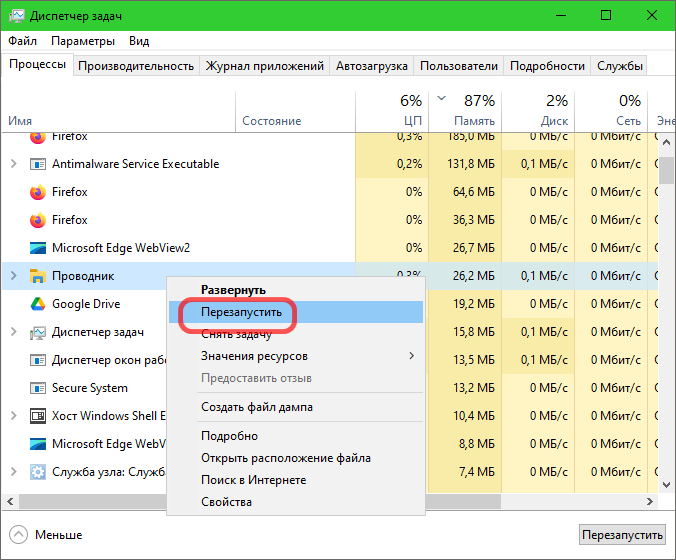676x560 pixels.
Task: Click the Google Drive process icon
Action: click(x=38, y=304)
